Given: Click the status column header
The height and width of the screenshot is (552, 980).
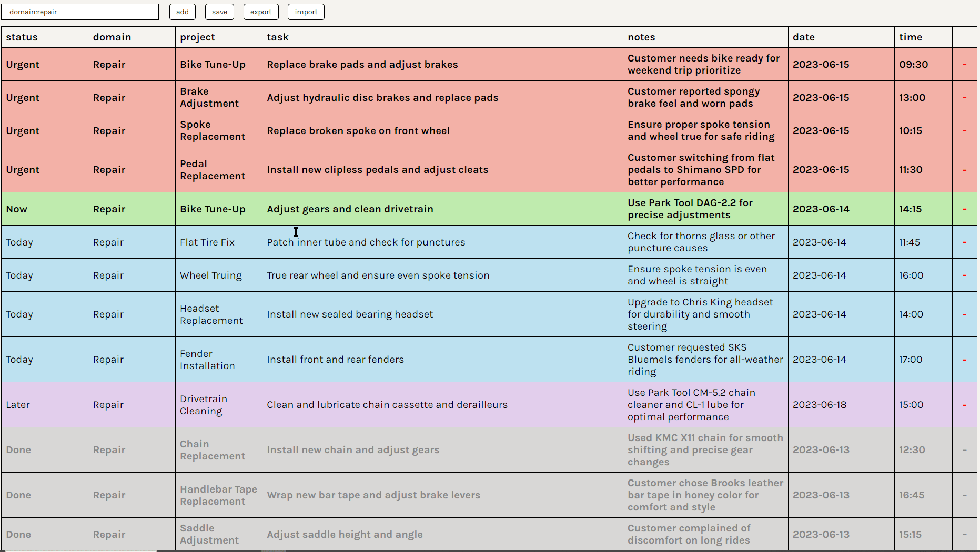Looking at the screenshot, I should coord(22,37).
